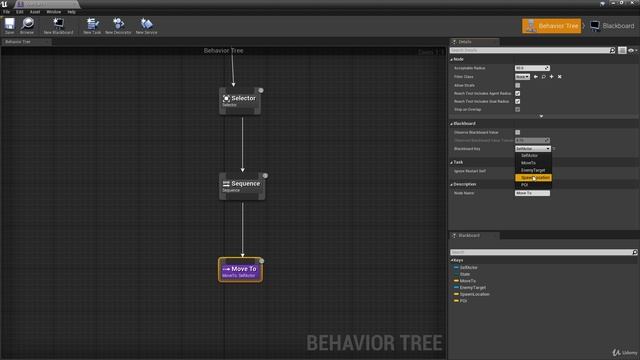Toggle Reach Test Includes Goal Radius checkbox

click(x=518, y=101)
